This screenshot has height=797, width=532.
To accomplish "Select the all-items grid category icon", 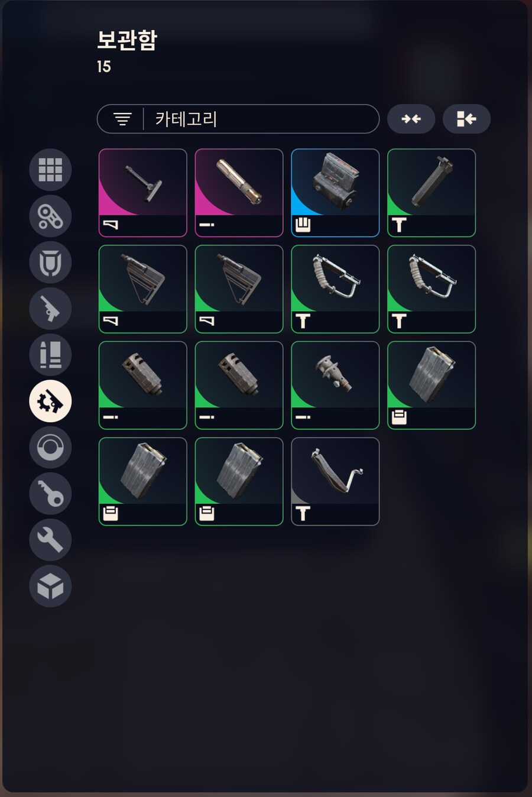I will 50,170.
